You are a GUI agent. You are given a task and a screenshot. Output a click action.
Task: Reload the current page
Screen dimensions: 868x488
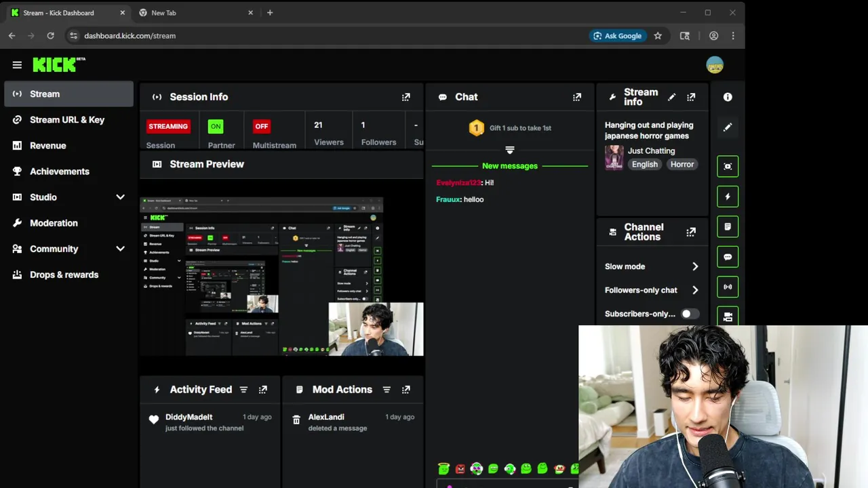[x=50, y=36]
